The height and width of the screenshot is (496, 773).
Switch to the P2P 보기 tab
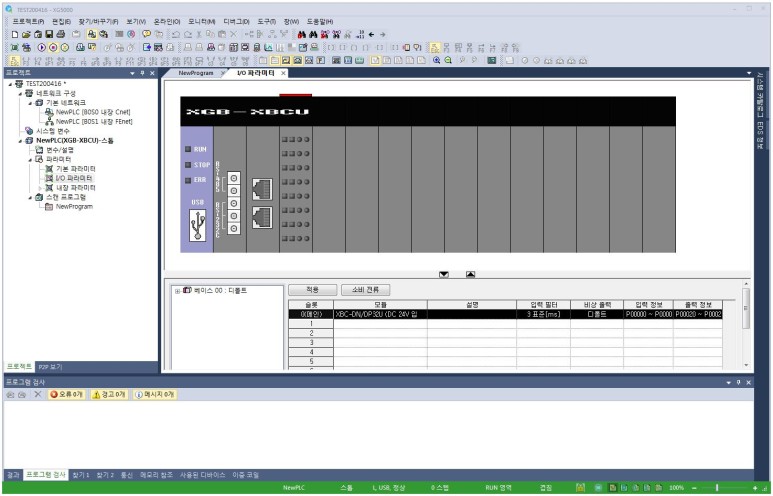pyautogui.click(x=50, y=367)
